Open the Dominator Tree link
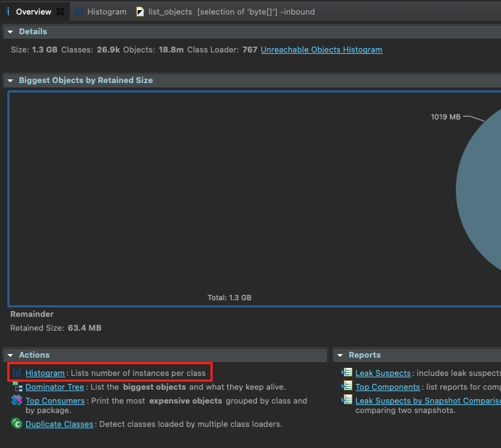This screenshot has height=448, width=501. tap(55, 387)
